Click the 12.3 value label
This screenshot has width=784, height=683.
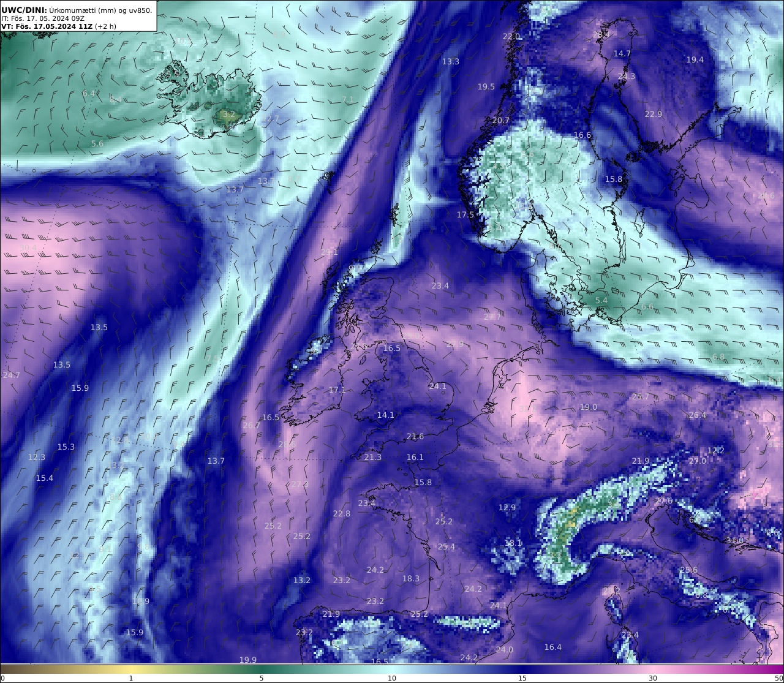pyautogui.click(x=37, y=458)
